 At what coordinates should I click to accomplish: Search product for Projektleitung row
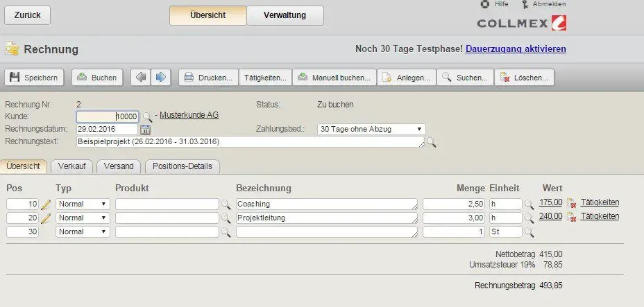click(x=226, y=218)
